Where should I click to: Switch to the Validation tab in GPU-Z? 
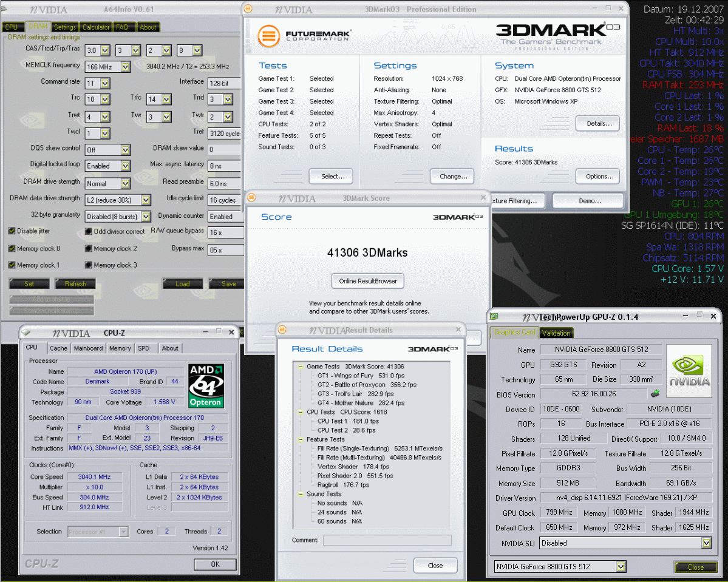pyautogui.click(x=556, y=333)
